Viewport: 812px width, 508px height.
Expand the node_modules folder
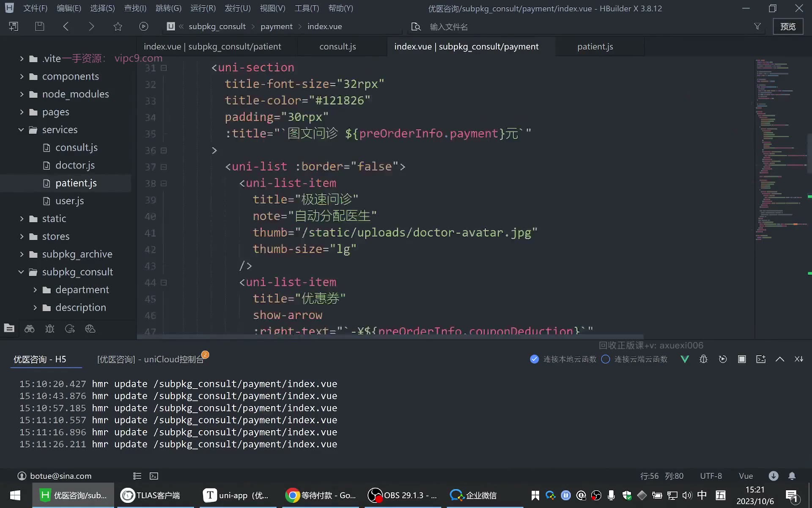pos(22,94)
